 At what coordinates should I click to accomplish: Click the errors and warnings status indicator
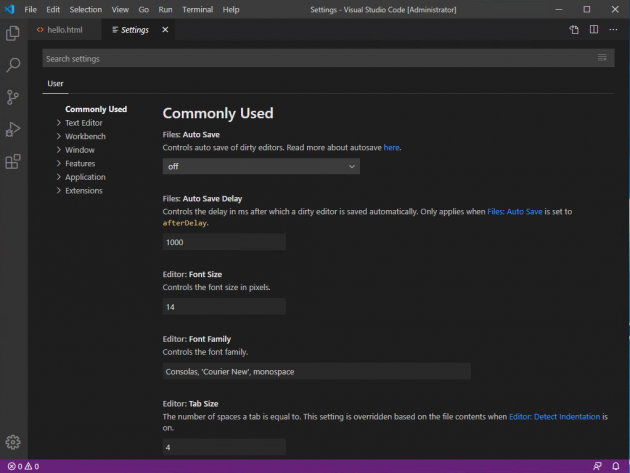tap(23, 466)
